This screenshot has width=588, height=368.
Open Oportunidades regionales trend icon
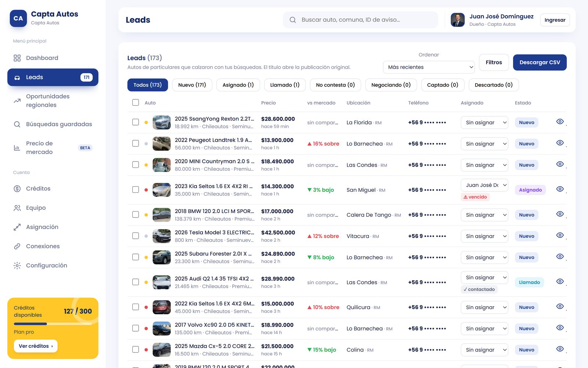[17, 101]
